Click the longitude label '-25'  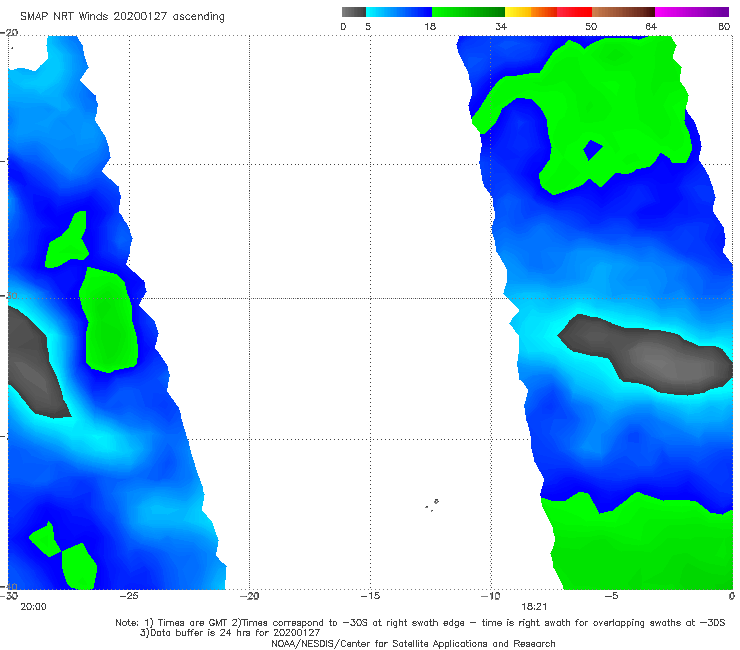129,596
